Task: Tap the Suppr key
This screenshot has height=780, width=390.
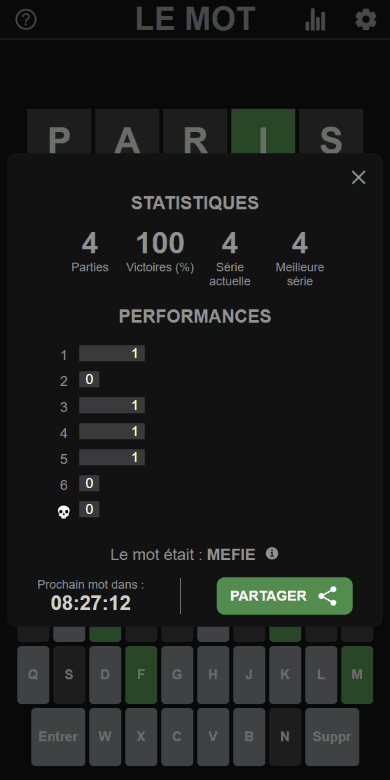Action: 332,737
